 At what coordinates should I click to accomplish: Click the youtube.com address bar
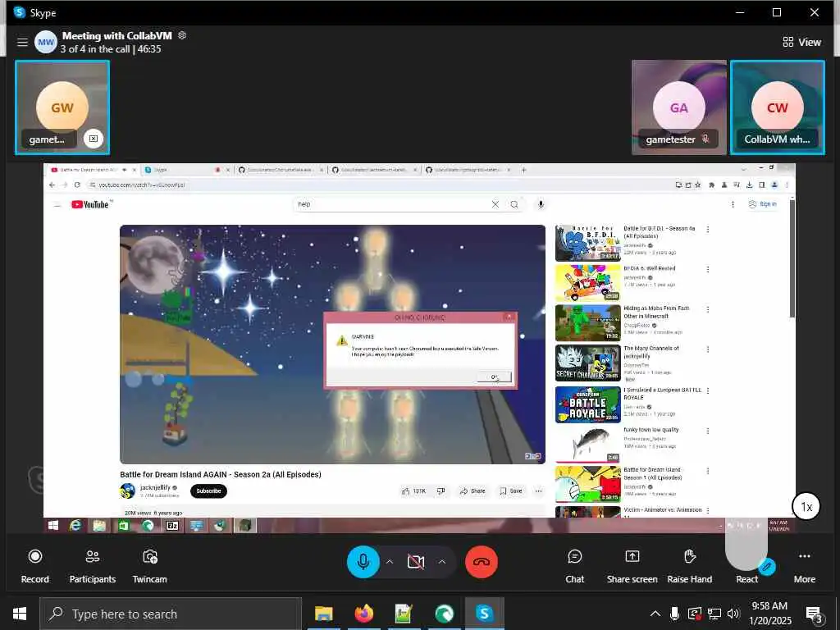pyautogui.click(x=375, y=185)
